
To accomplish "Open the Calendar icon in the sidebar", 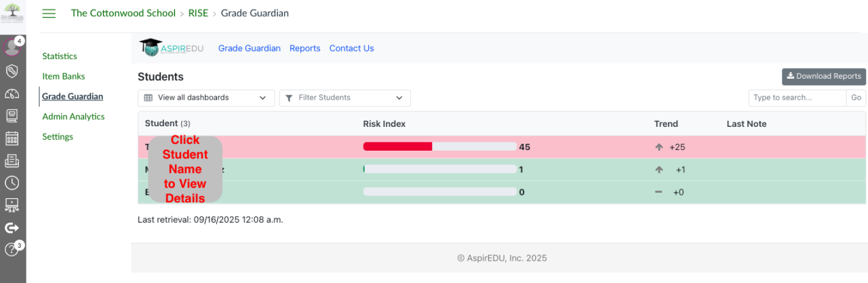I will pos(12,138).
